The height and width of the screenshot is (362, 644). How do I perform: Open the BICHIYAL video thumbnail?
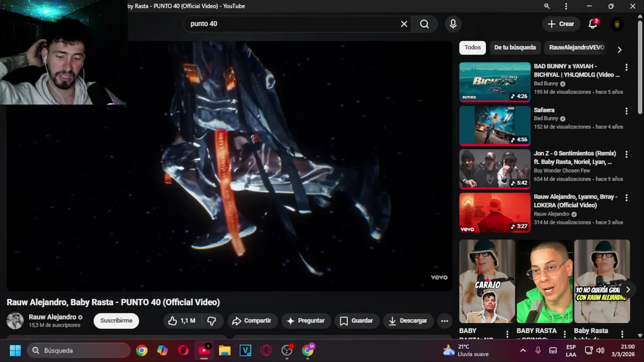[495, 82]
